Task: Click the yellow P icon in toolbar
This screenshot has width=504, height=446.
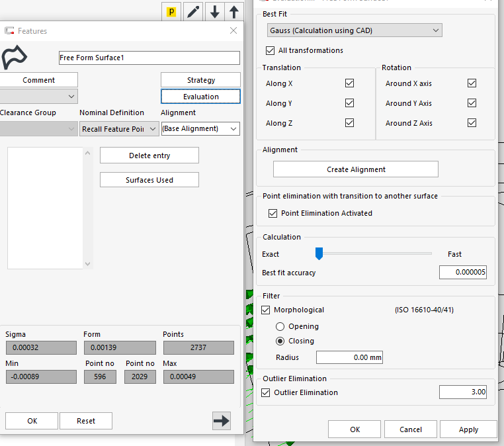Action: coord(172,12)
